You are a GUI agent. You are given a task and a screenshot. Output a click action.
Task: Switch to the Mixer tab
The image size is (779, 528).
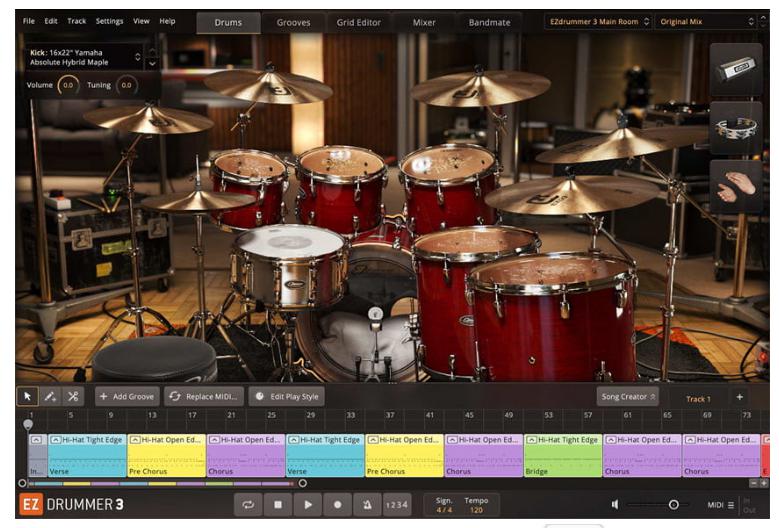pos(424,22)
